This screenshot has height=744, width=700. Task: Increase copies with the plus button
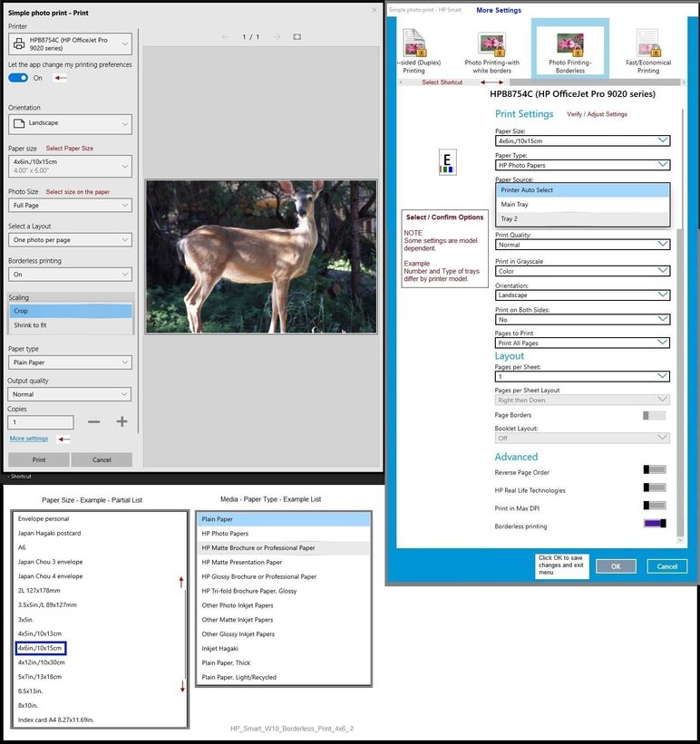[122, 421]
